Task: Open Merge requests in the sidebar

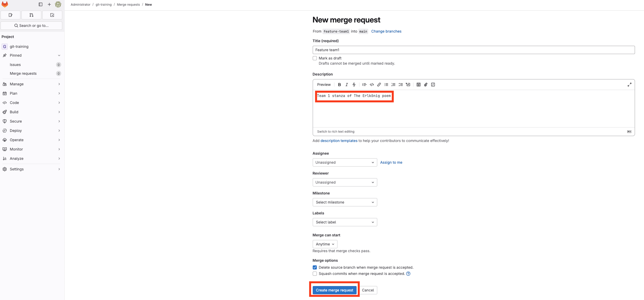Action: [23, 73]
